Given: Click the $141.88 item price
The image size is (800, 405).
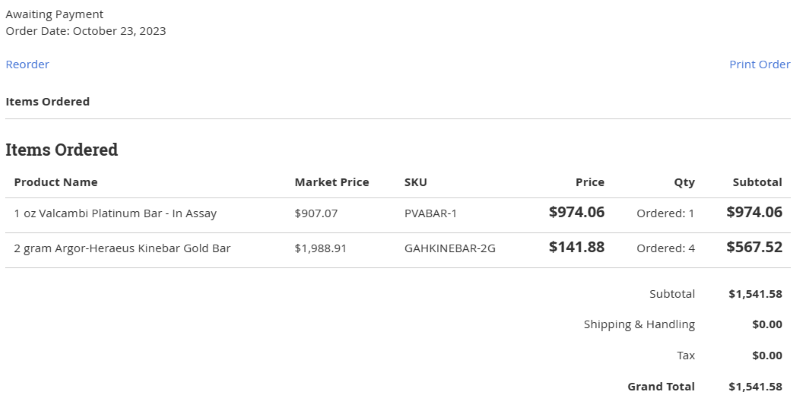Looking at the screenshot, I should (576, 247).
